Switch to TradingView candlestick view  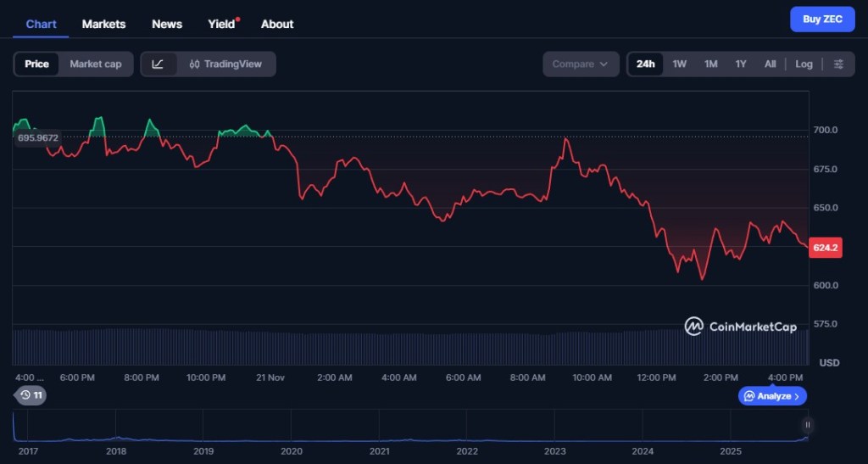point(226,64)
